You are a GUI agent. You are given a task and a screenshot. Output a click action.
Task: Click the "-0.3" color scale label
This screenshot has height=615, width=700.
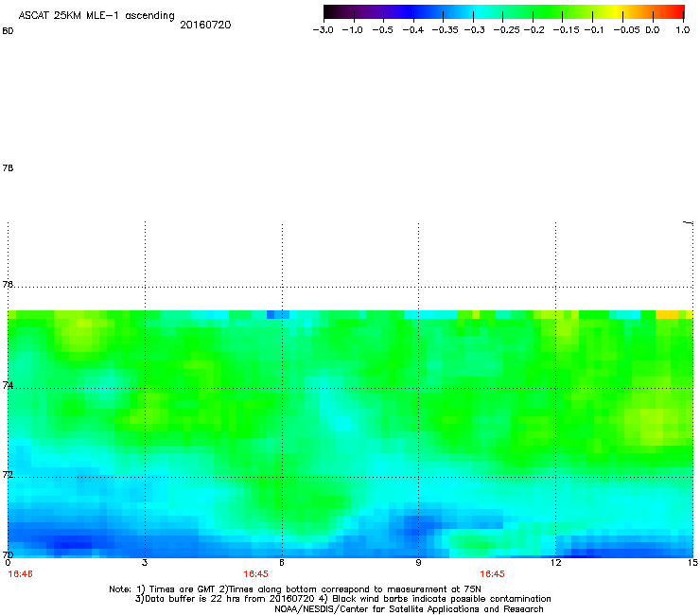(474, 30)
